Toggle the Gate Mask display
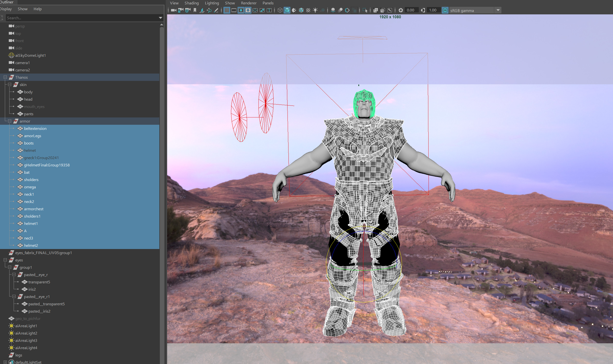Image resolution: width=613 pixels, height=364 pixels. click(x=248, y=10)
